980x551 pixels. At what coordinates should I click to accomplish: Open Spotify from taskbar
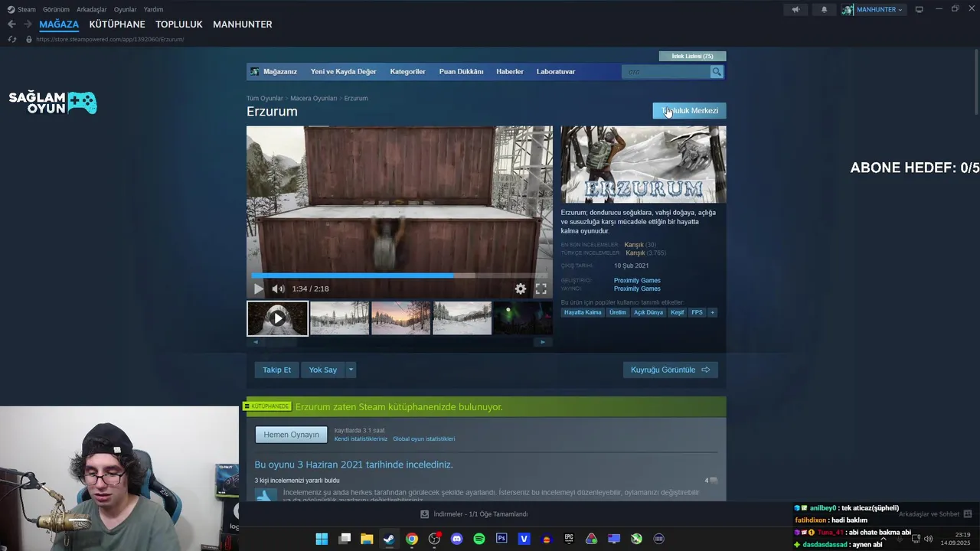(479, 539)
